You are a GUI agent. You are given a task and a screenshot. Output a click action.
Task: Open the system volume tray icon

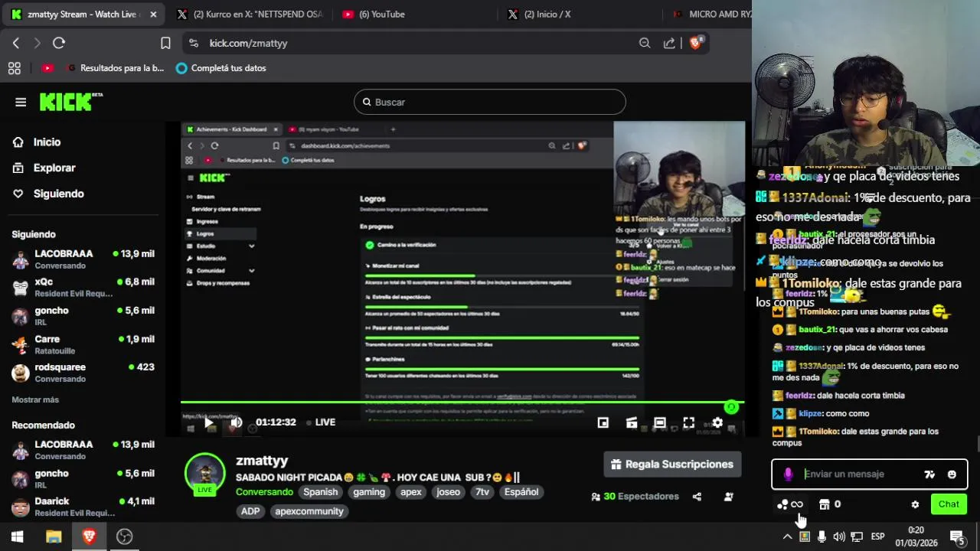(839, 536)
